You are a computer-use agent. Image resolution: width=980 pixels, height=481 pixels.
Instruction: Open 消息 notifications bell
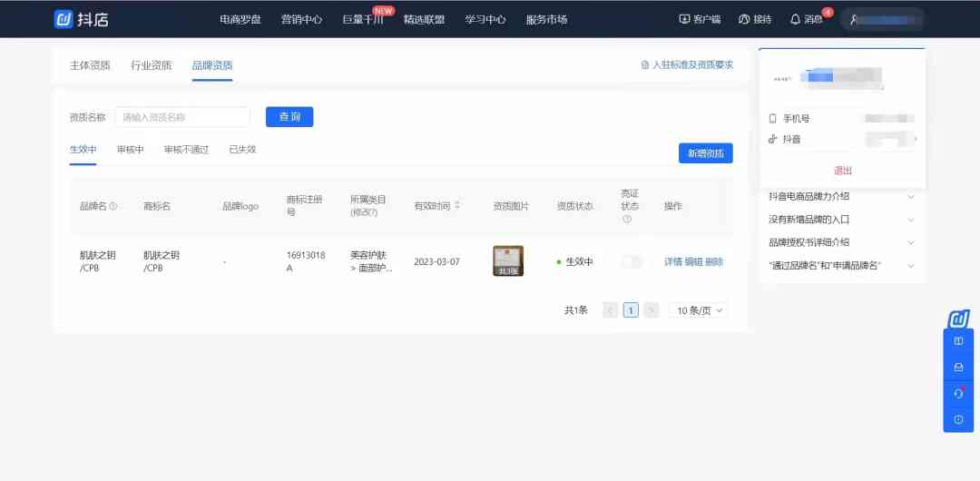coord(796,19)
